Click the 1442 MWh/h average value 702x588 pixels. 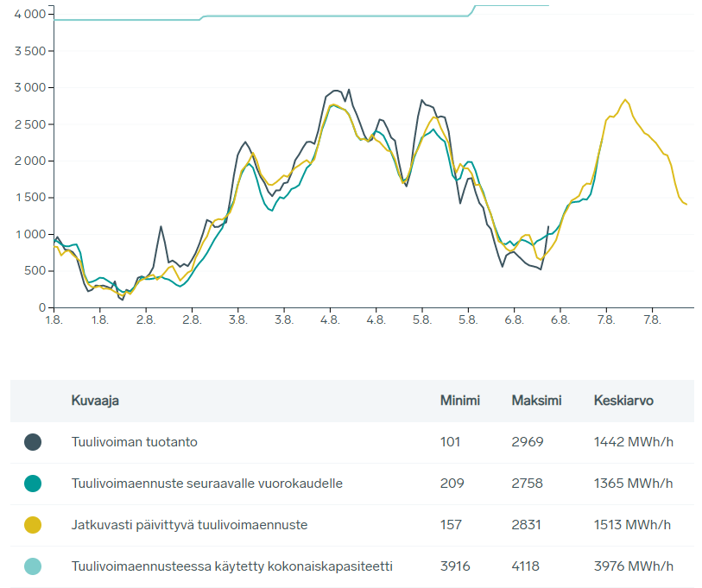633,442
